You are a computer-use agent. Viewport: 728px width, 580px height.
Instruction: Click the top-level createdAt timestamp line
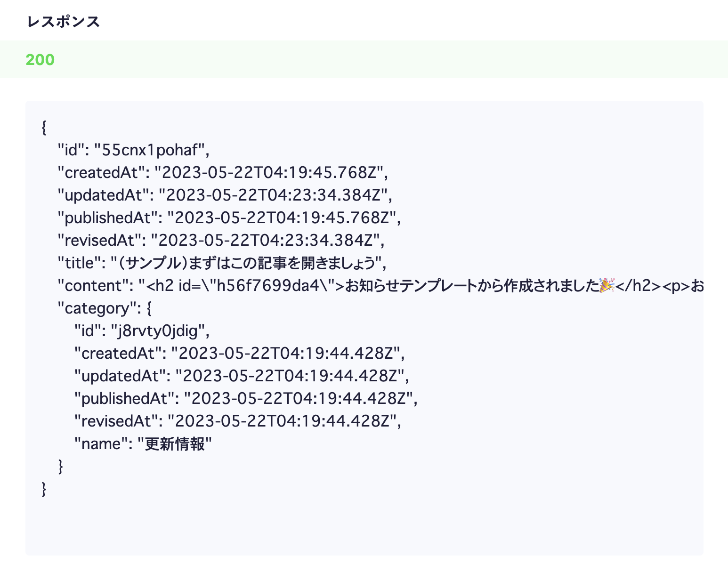coord(222,173)
